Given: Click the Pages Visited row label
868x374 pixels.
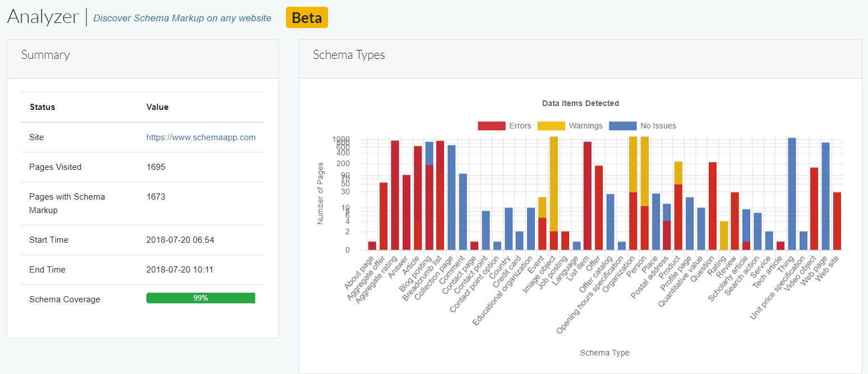Looking at the screenshot, I should point(56,167).
